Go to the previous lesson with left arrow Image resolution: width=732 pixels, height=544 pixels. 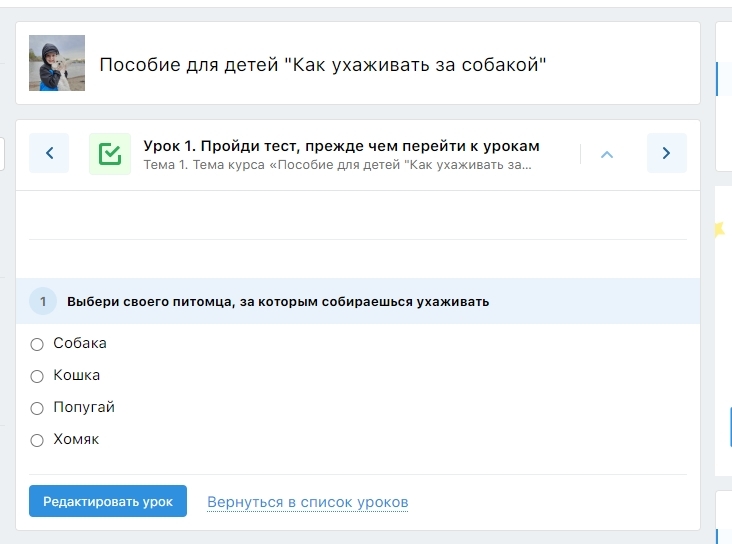pos(49,153)
